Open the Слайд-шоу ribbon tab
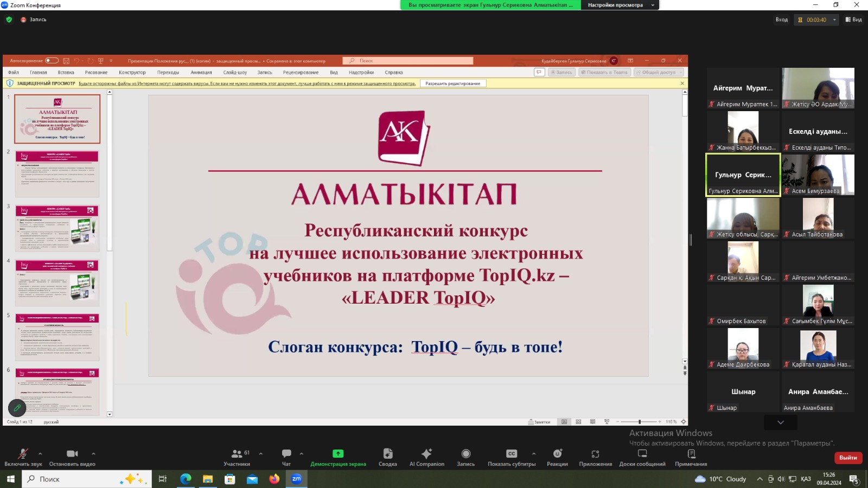Screen dimensions: 868x488 [235, 72]
